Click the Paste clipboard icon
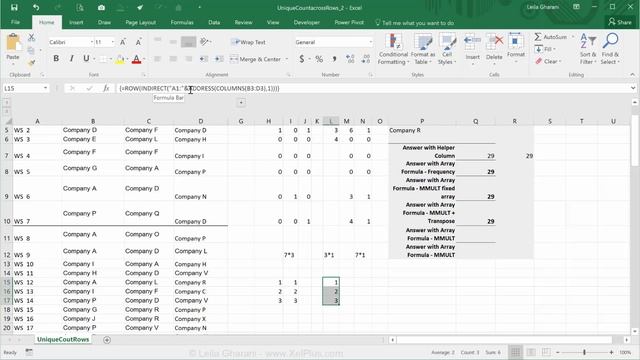The image size is (640, 360). click(13, 43)
